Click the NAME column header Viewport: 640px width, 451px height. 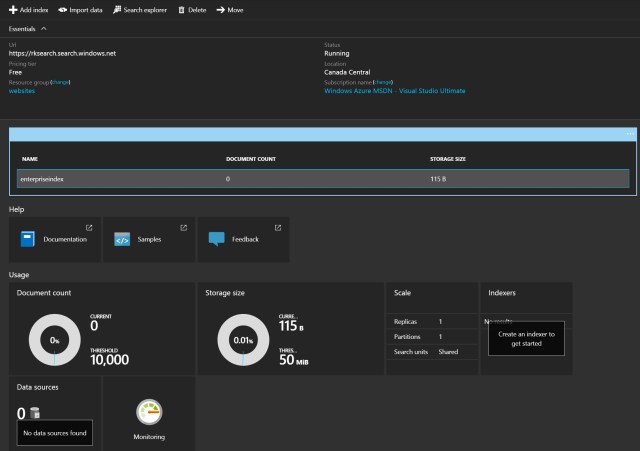(x=30, y=159)
